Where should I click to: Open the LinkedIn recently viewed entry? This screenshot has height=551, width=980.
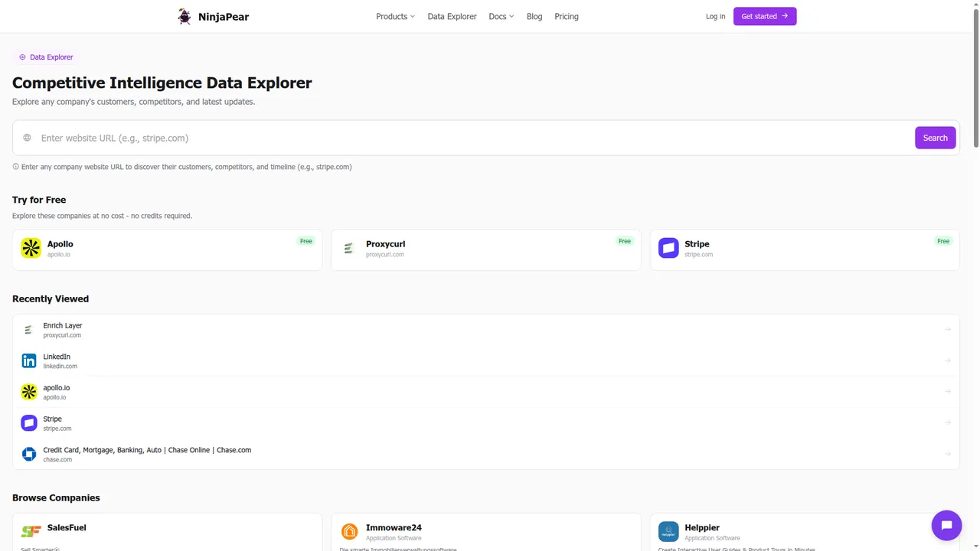(x=486, y=360)
